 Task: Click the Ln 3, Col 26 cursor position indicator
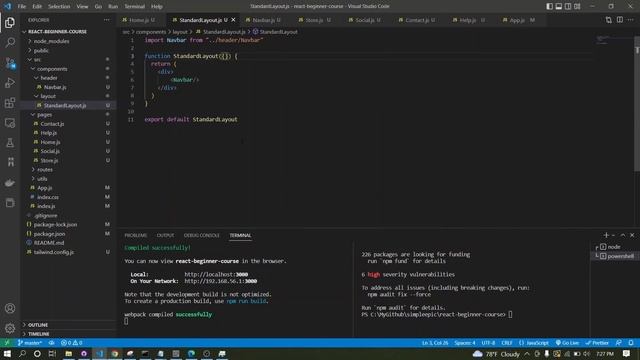point(435,343)
